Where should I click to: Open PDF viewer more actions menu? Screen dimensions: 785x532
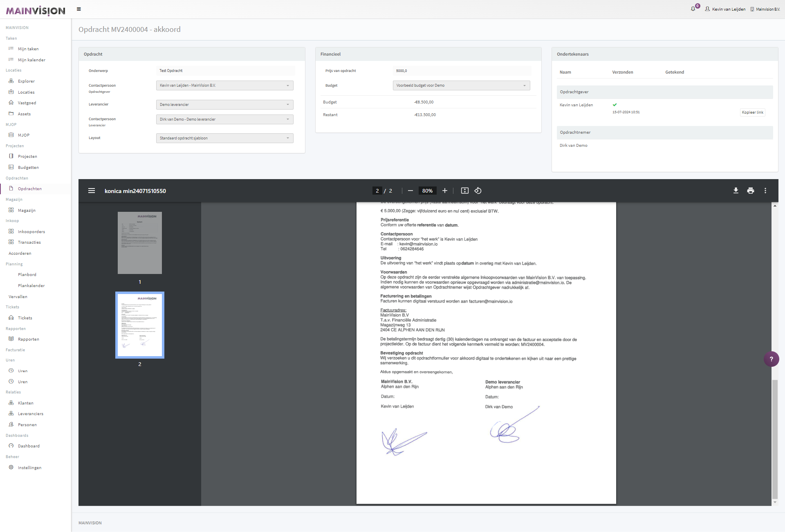(x=765, y=191)
